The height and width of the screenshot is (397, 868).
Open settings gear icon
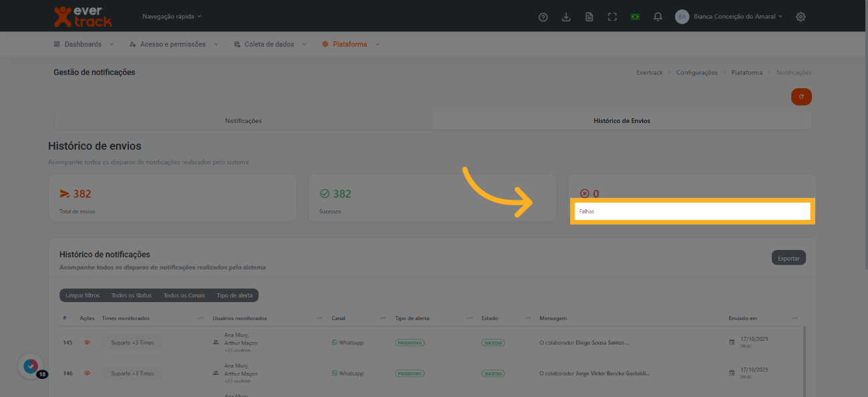[801, 17]
